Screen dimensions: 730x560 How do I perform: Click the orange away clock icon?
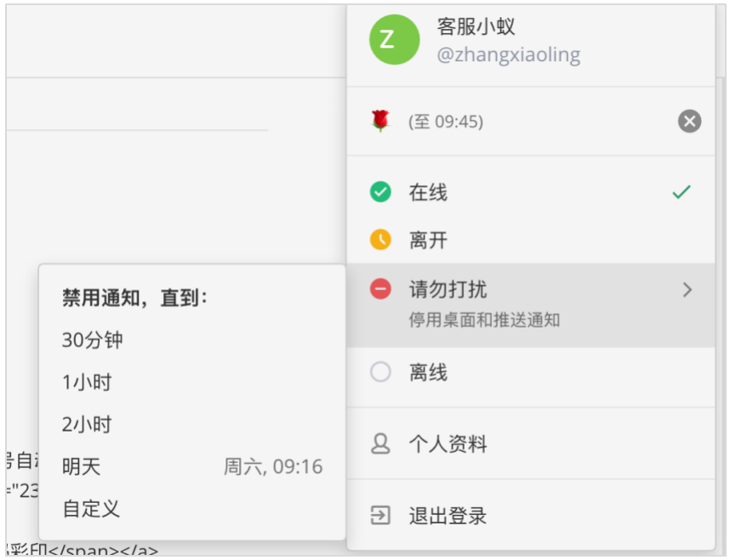pos(380,240)
